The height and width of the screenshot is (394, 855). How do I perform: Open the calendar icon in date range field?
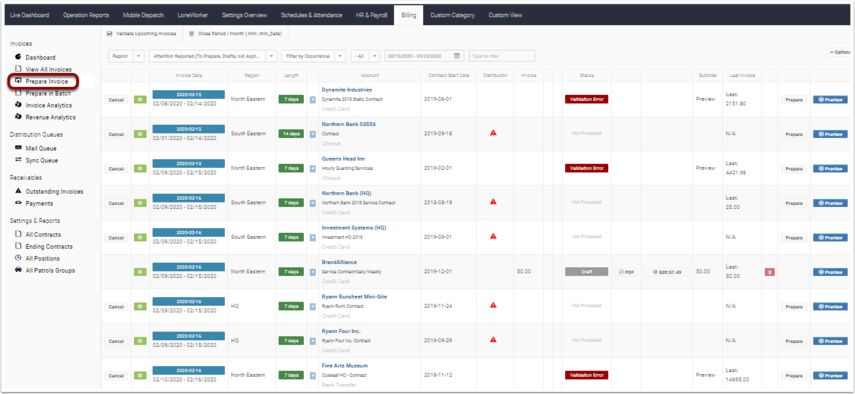coord(457,56)
